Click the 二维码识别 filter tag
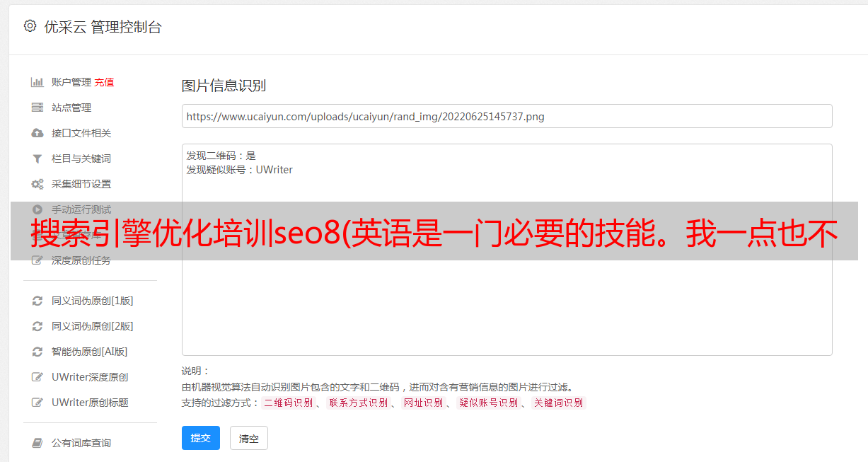The image size is (868, 462). coord(288,403)
